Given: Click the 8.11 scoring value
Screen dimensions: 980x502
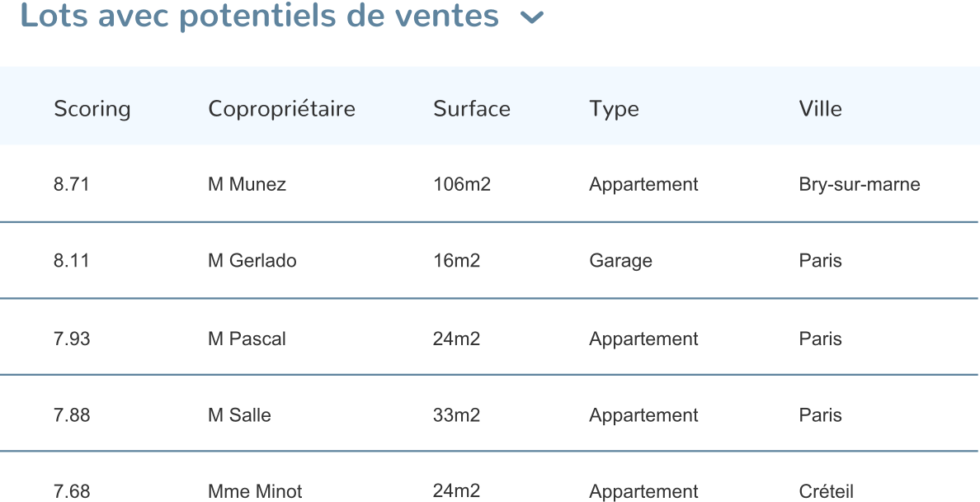Looking at the screenshot, I should point(71,261).
